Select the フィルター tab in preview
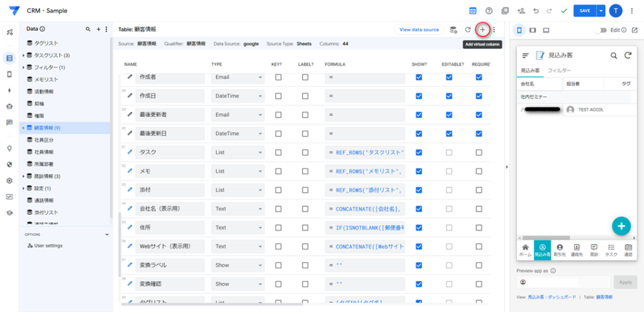Screen dimensions: 644x312 click(559, 71)
